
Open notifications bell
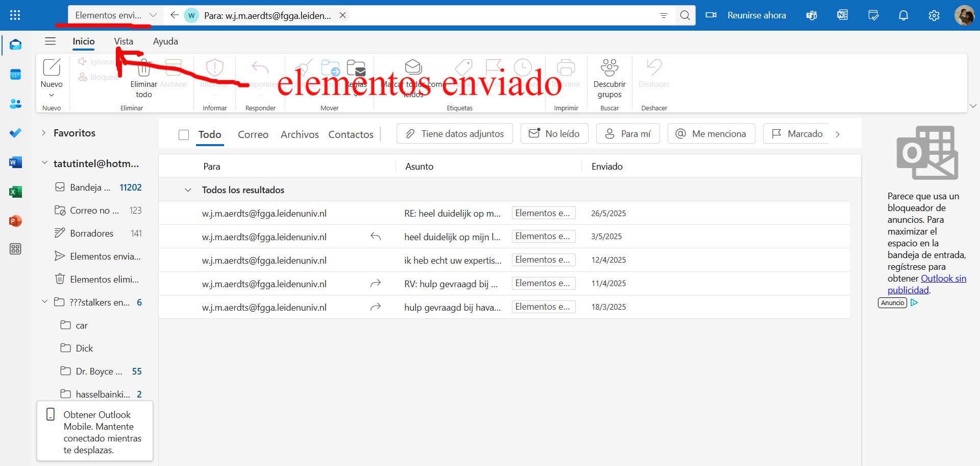pyautogui.click(x=903, y=15)
